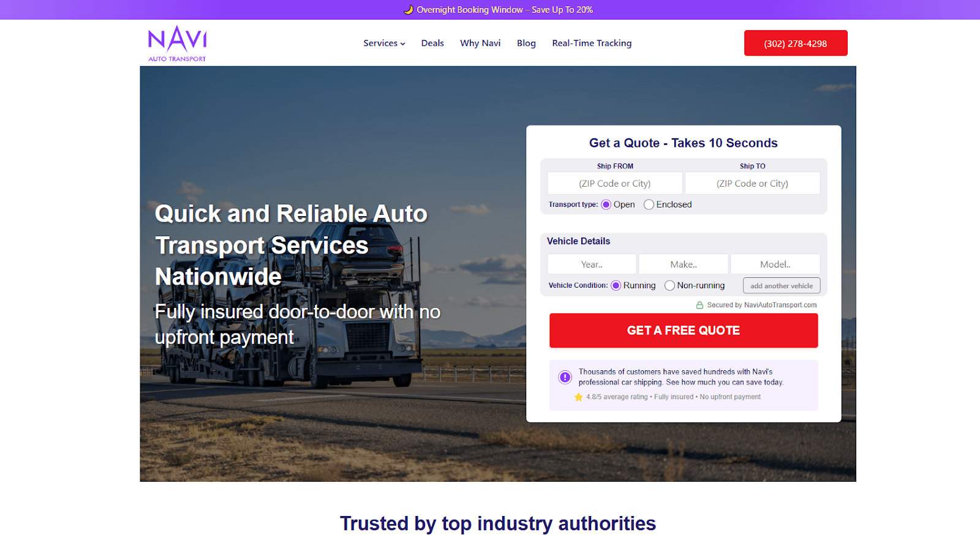980x535 pixels.
Task: Click the Get a Free Quote button
Action: (684, 331)
